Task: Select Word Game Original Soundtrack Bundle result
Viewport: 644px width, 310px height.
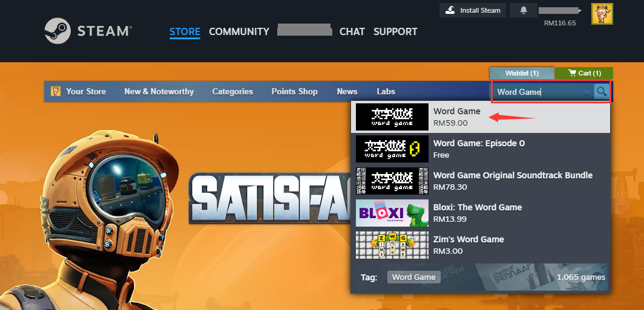Action: [x=481, y=181]
